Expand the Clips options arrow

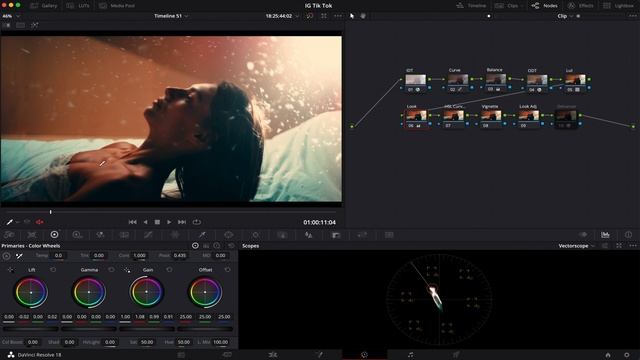(522, 6)
